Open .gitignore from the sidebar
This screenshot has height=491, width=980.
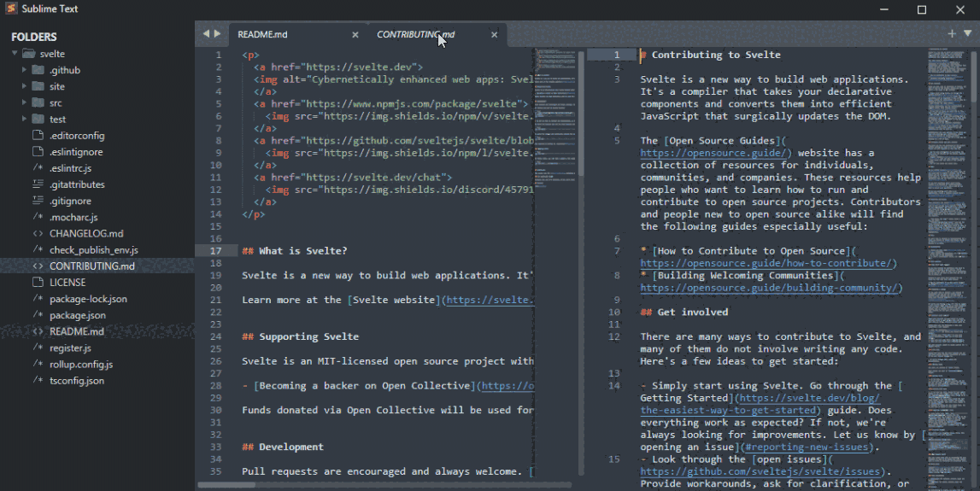[71, 201]
